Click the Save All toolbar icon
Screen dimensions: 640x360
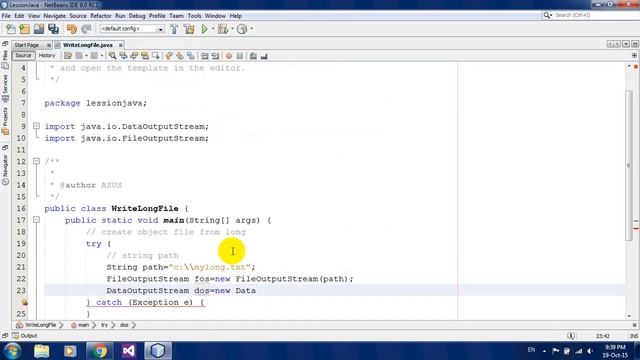[x=53, y=29]
